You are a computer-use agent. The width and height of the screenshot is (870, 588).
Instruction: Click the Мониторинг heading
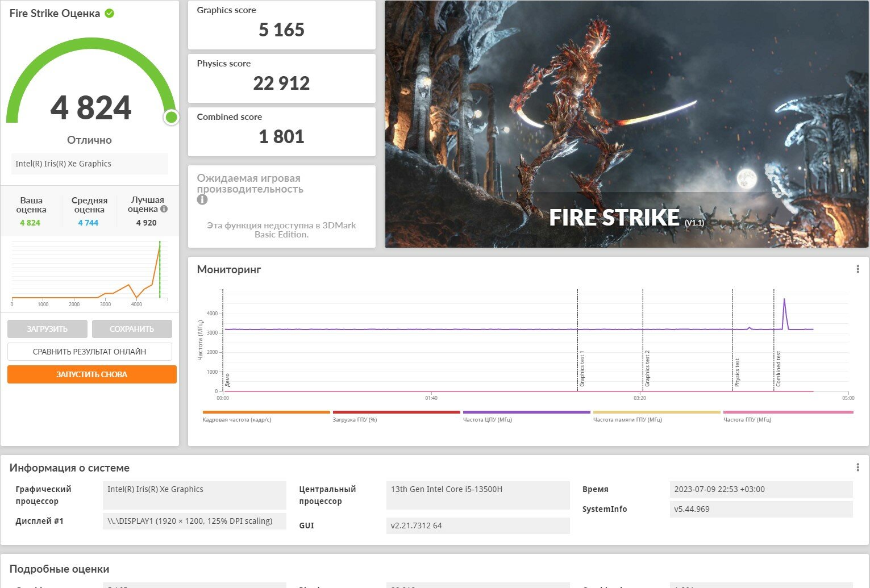pos(229,269)
